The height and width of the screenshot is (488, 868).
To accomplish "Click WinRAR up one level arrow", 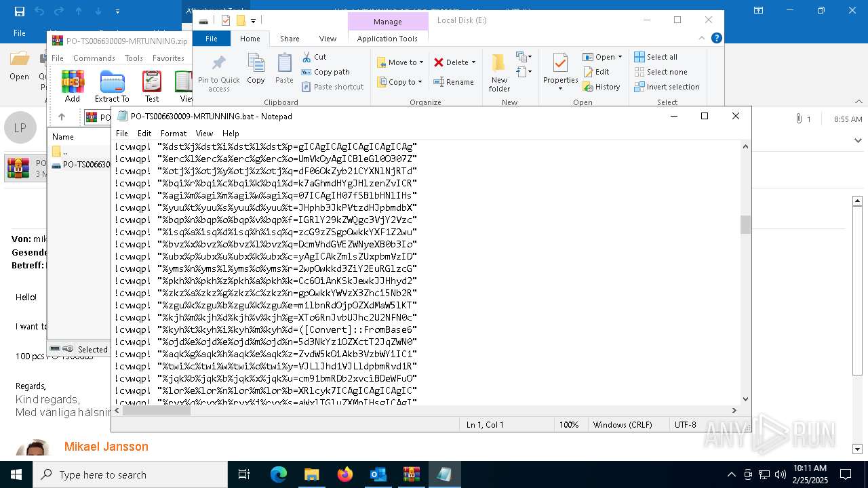I will [62, 117].
